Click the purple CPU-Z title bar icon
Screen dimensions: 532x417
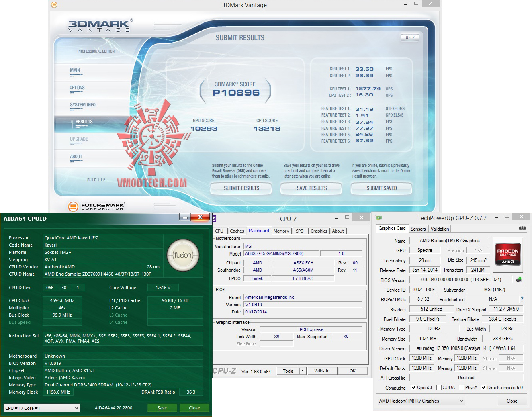pyautogui.click(x=214, y=219)
